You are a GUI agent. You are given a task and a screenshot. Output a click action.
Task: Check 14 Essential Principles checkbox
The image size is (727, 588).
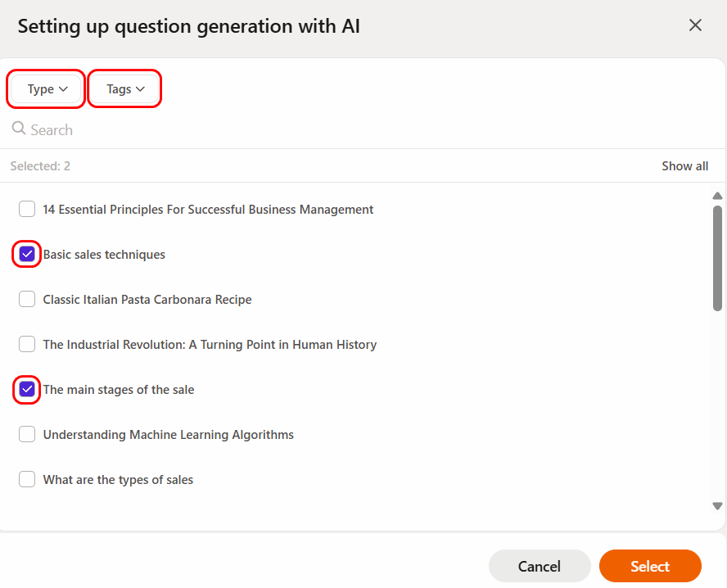27,210
